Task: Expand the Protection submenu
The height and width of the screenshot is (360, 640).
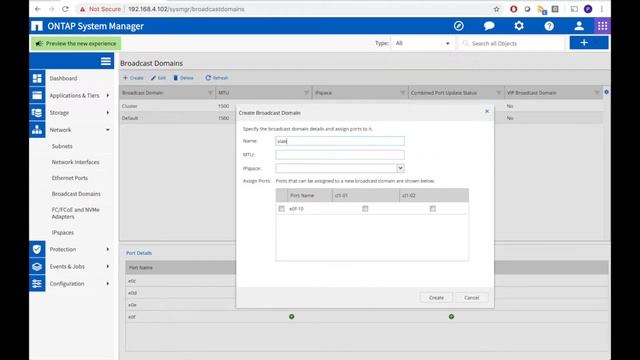Action: click(108, 249)
